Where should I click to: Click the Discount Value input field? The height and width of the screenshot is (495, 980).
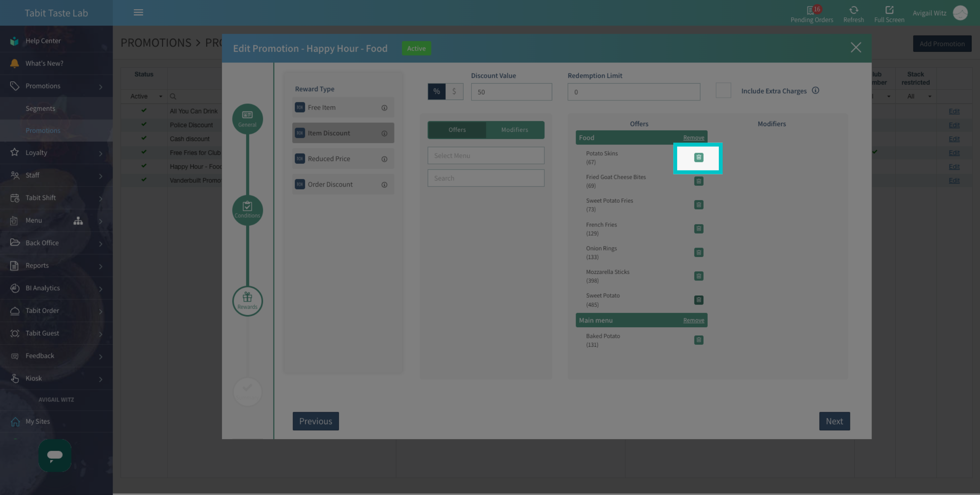511,92
